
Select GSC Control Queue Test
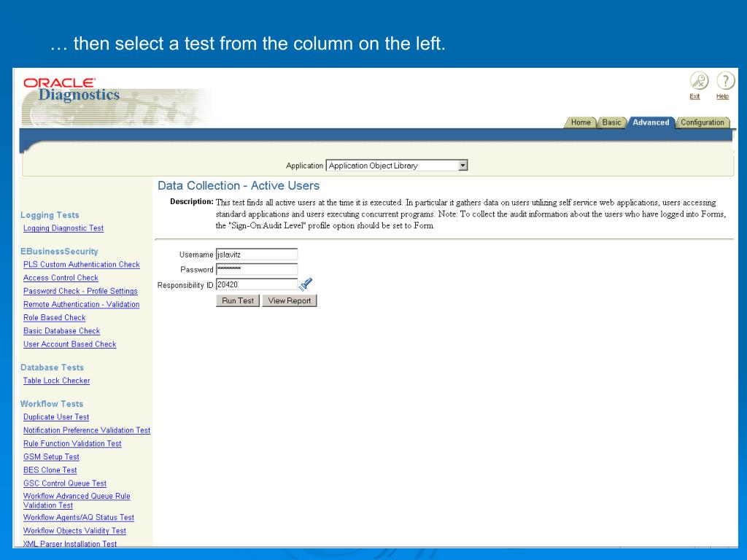pyautogui.click(x=65, y=483)
